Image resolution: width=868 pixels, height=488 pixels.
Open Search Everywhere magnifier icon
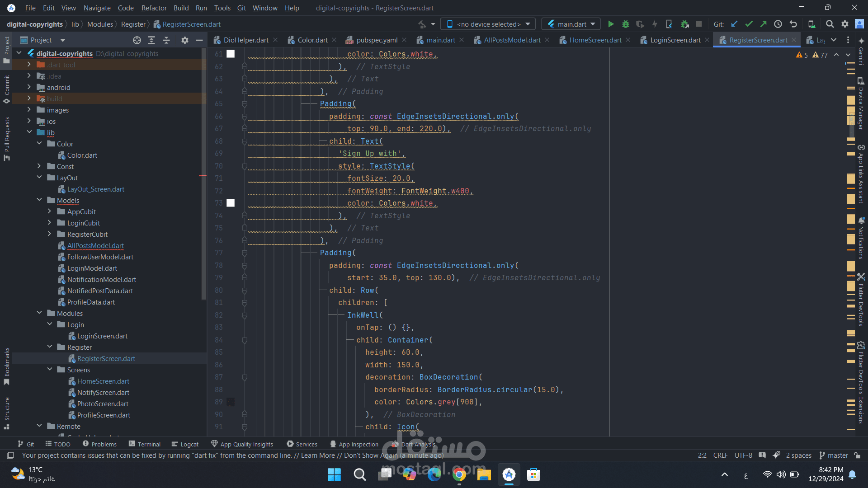pyautogui.click(x=830, y=24)
